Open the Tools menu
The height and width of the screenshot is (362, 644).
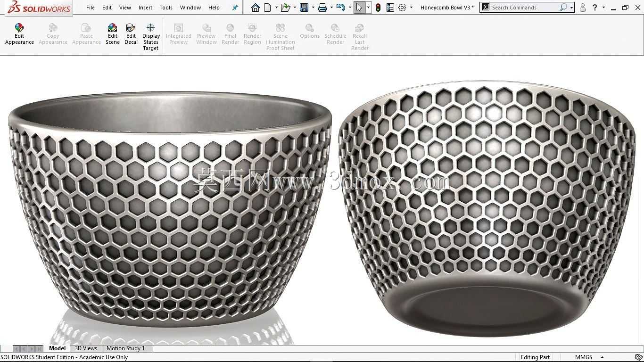click(166, 8)
